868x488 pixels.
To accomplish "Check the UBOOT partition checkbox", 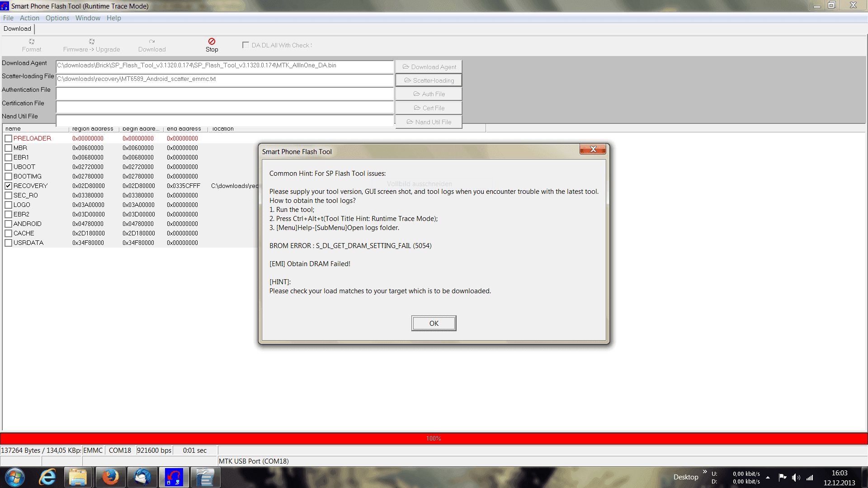I will click(x=8, y=167).
